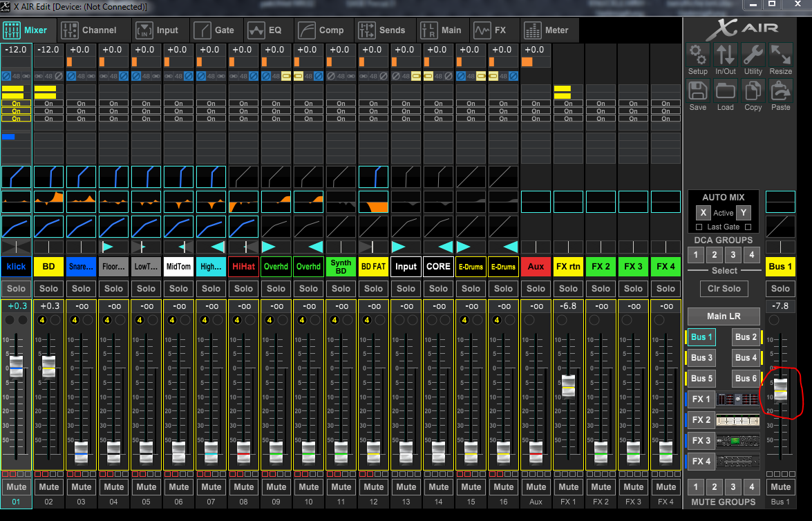812x521 pixels.
Task: Select the red Aux channel name label
Action: click(x=536, y=267)
